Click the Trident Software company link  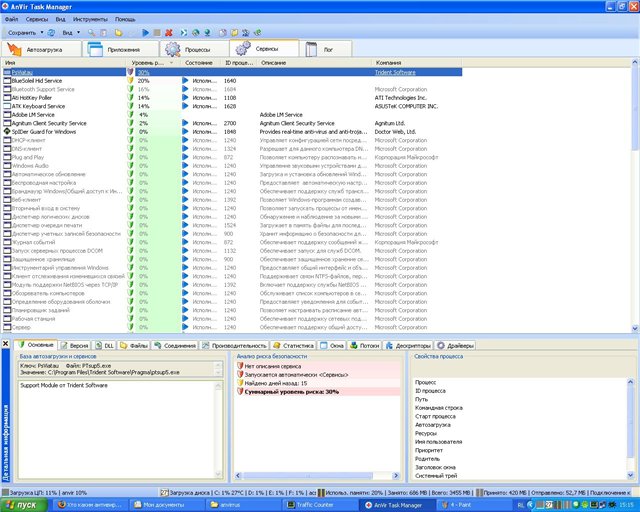[x=395, y=72]
